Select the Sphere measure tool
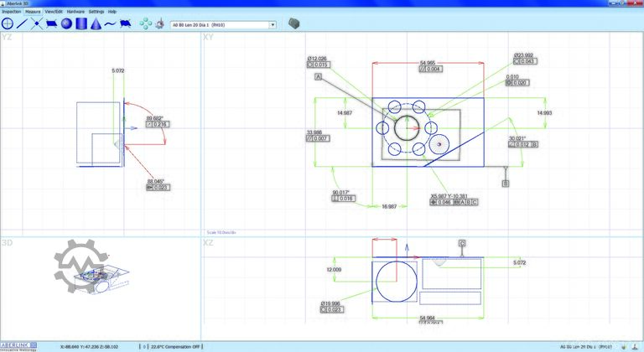The height and width of the screenshot is (352, 644). (x=65, y=24)
